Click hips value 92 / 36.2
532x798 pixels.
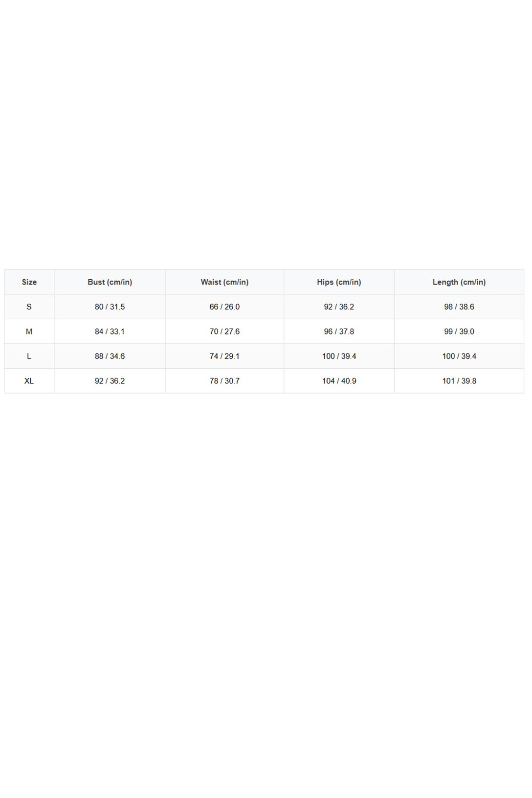click(339, 307)
